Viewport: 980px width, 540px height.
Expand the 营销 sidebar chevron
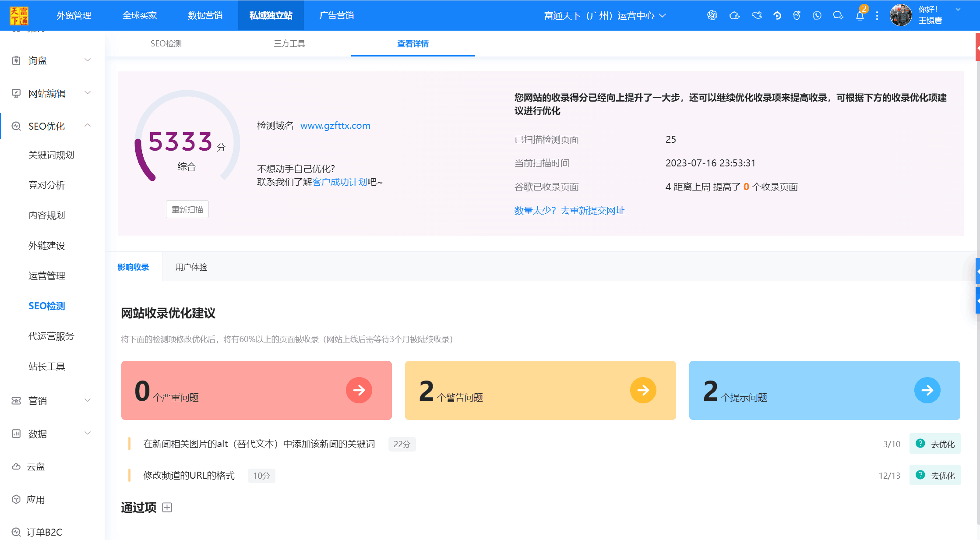[x=88, y=400]
